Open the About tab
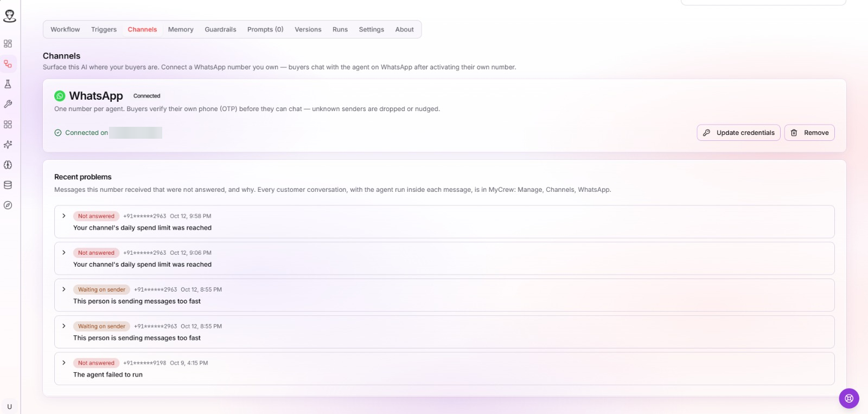The height and width of the screenshot is (414, 868). tap(404, 29)
